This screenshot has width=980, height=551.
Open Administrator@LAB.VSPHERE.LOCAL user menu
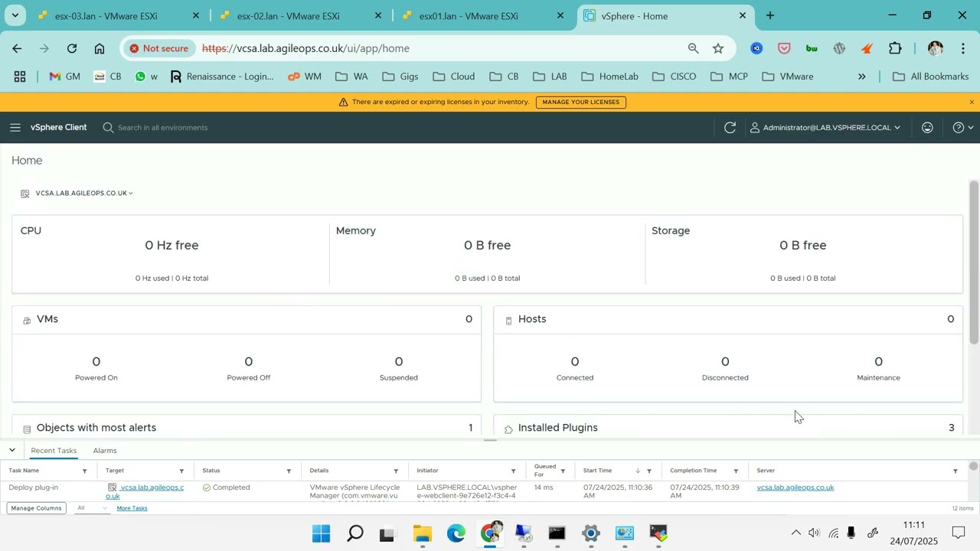[x=825, y=128]
